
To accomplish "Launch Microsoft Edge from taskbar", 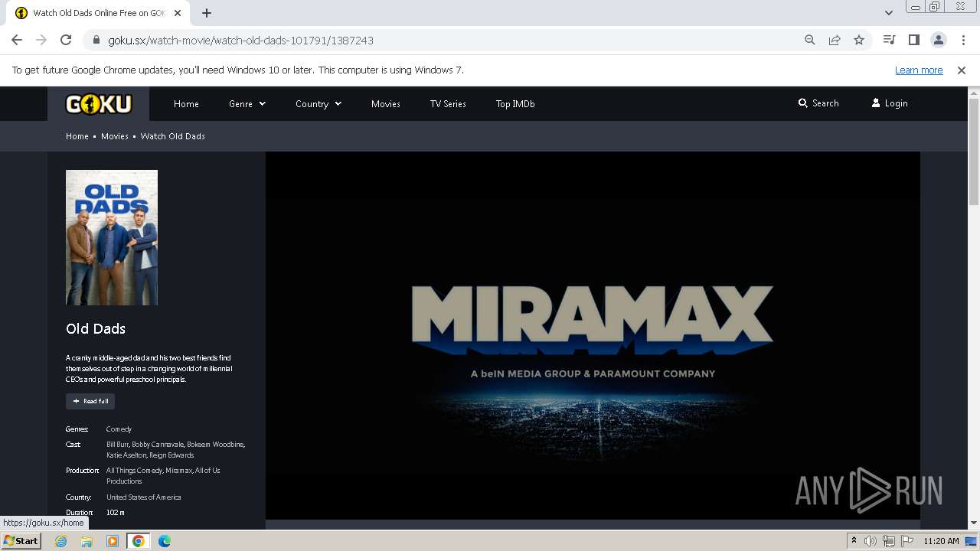I will click(x=165, y=541).
